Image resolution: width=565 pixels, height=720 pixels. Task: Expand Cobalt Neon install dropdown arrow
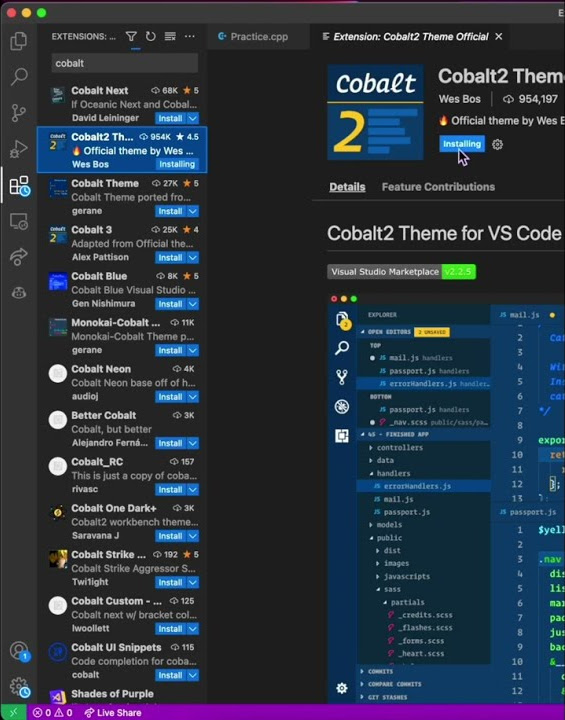[193, 397]
